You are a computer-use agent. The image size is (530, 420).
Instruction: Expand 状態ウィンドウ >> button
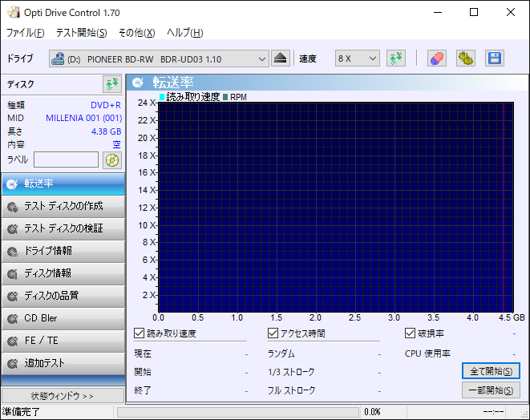point(63,395)
